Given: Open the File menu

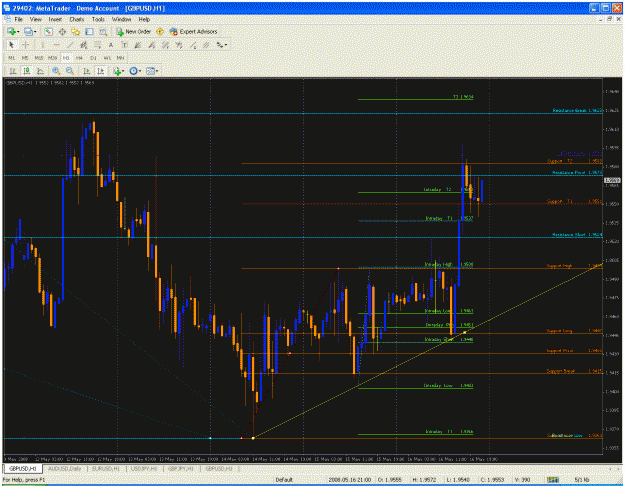Looking at the screenshot, I should [19, 19].
